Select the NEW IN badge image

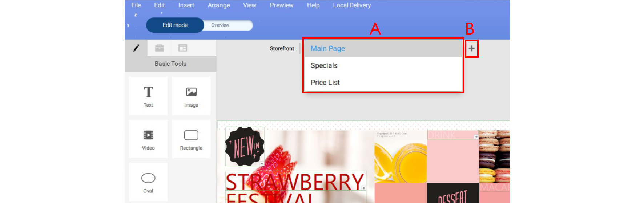coord(245,147)
